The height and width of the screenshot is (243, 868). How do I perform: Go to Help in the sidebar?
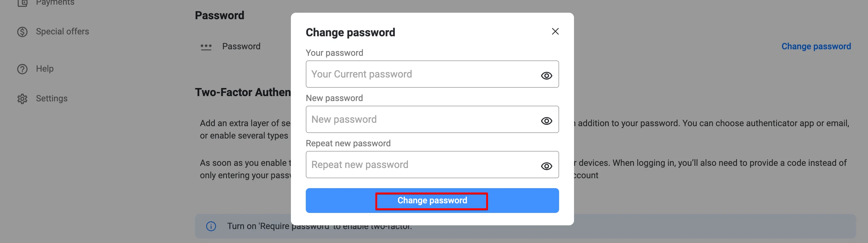(45, 69)
